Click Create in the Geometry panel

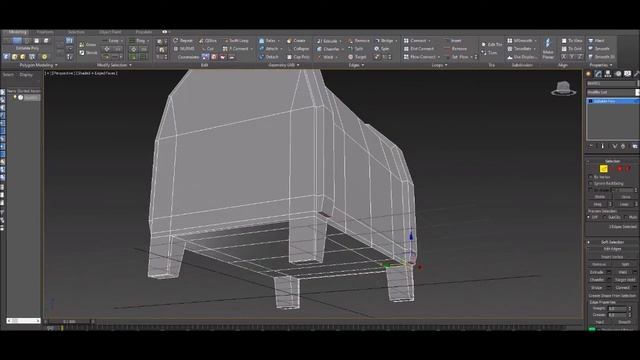tap(296, 41)
